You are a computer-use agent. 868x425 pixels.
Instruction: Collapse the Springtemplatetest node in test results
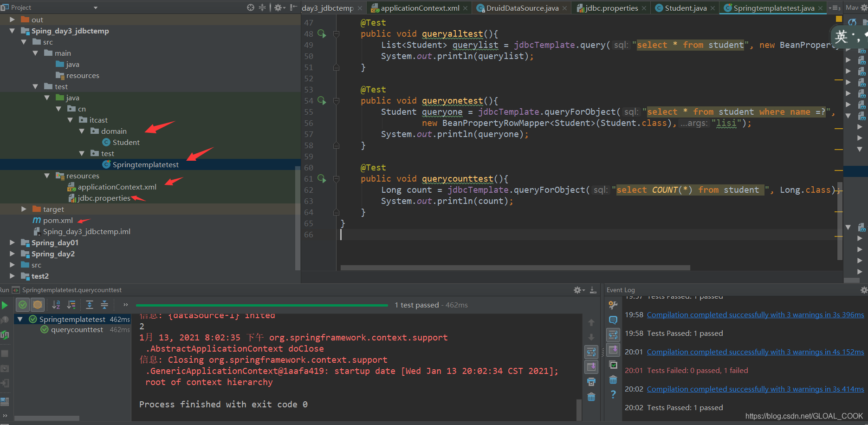20,319
